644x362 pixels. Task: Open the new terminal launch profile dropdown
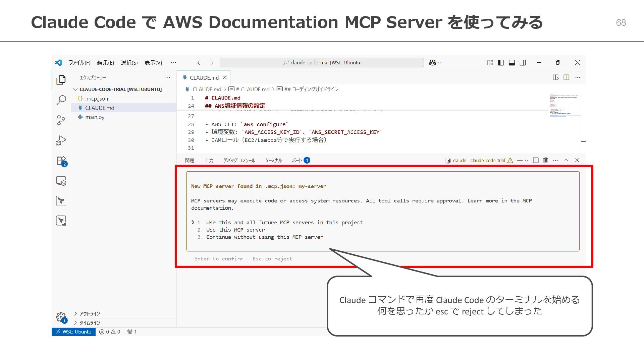pyautogui.click(x=527, y=161)
